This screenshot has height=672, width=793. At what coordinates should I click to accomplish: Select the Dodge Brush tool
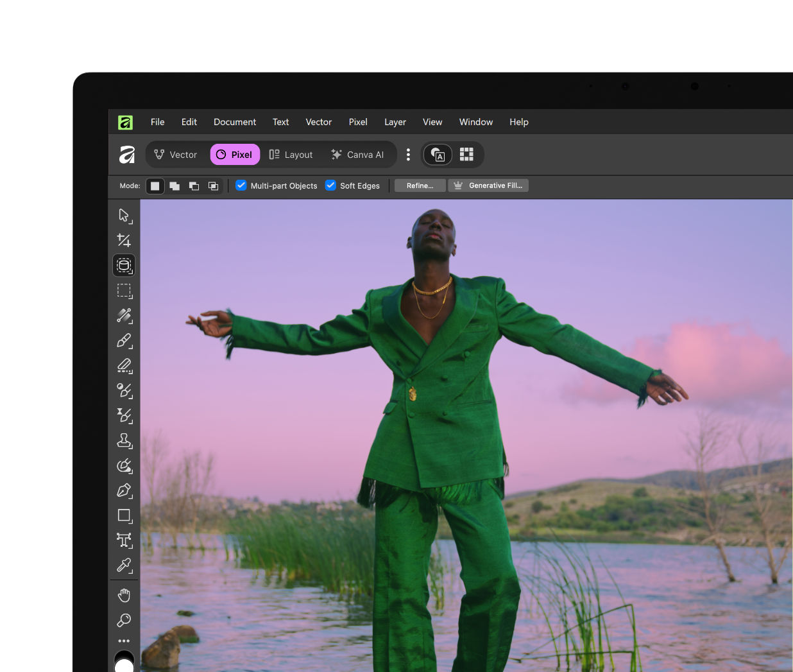124,390
